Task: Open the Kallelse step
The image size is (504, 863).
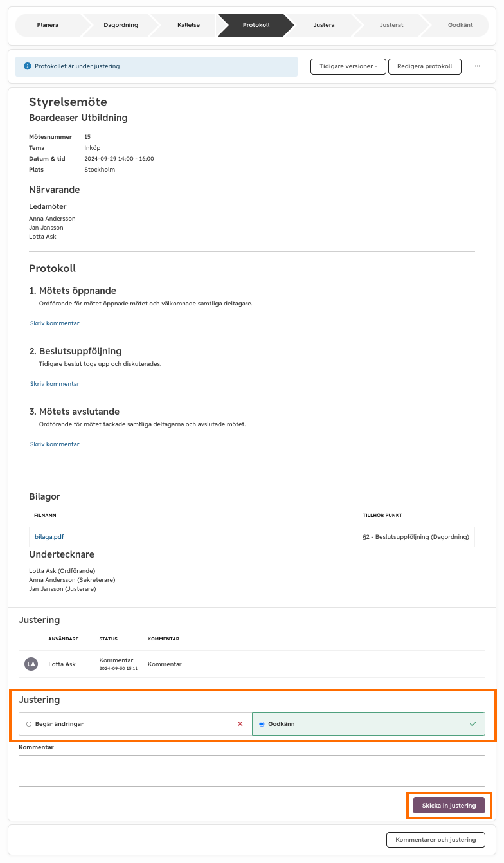Action: [x=189, y=25]
